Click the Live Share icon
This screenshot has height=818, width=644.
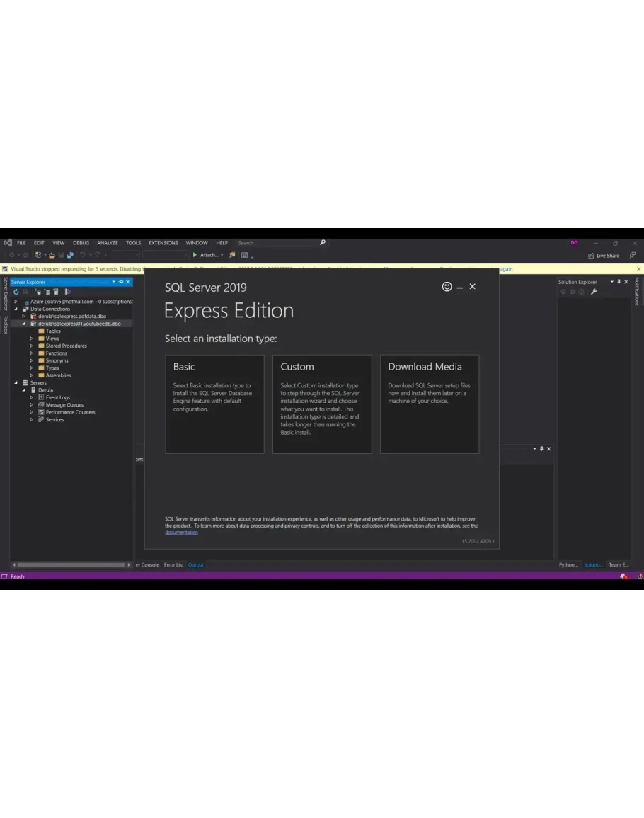click(592, 256)
